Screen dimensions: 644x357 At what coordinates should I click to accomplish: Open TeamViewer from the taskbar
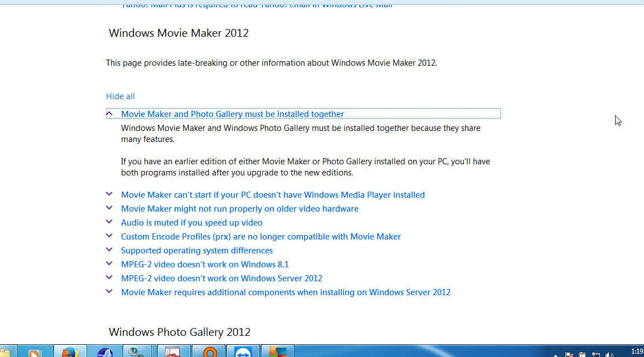tap(243, 352)
